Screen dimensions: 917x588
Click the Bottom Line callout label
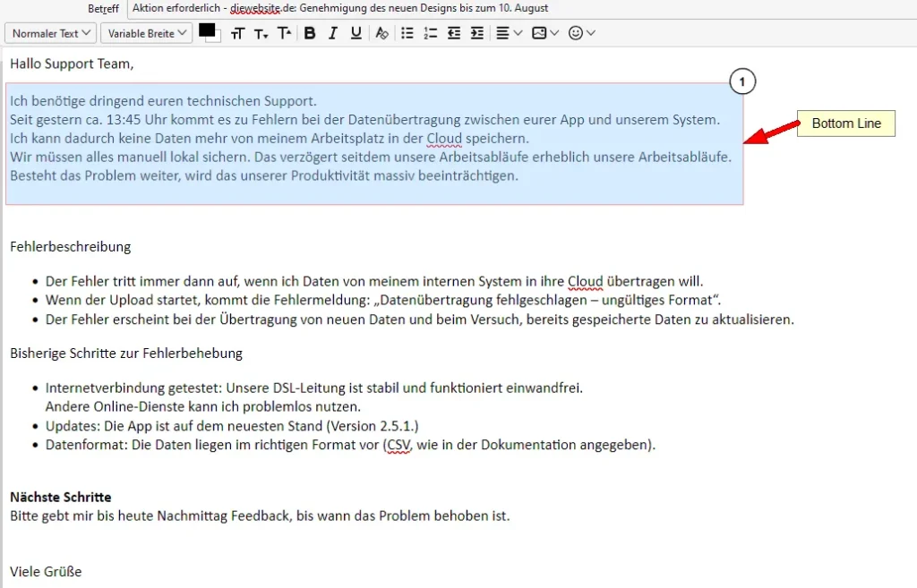(844, 123)
